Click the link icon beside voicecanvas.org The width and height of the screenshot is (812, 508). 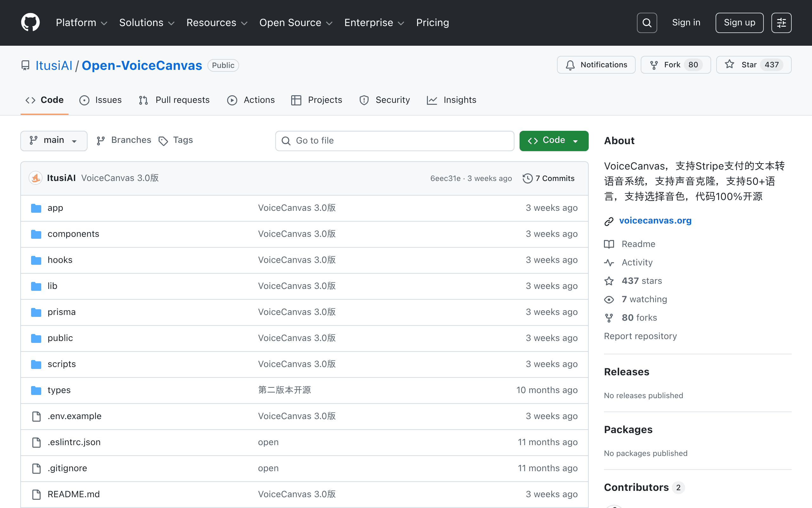609,221
